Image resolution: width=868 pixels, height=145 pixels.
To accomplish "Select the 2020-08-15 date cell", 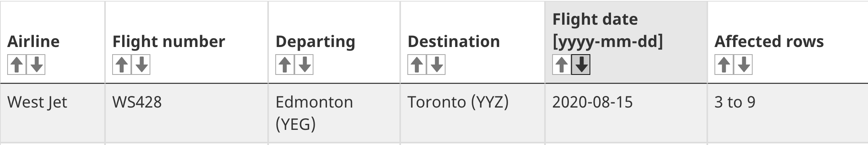I will 626,113.
